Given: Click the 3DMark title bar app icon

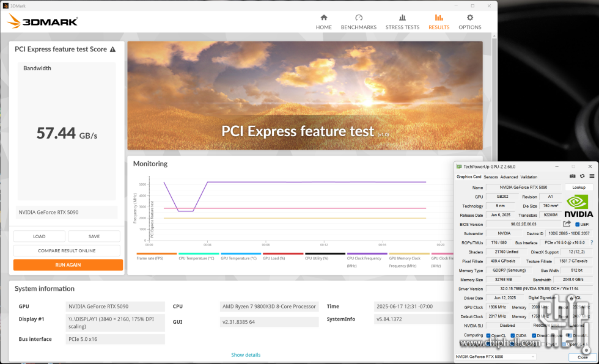Looking at the screenshot, I should click(6, 5).
